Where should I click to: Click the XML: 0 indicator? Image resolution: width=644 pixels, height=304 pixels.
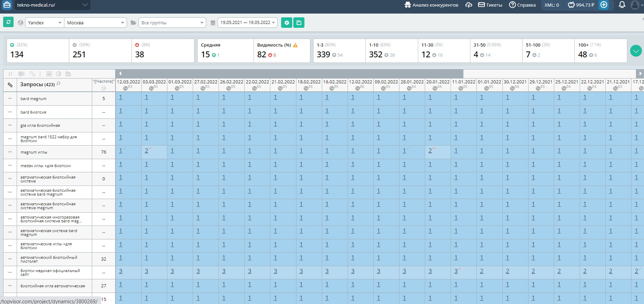(552, 5)
